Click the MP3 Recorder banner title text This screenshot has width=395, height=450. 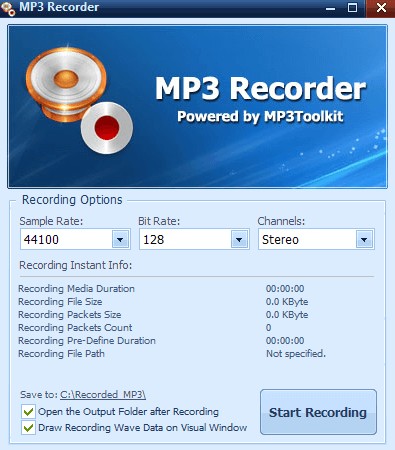point(261,88)
